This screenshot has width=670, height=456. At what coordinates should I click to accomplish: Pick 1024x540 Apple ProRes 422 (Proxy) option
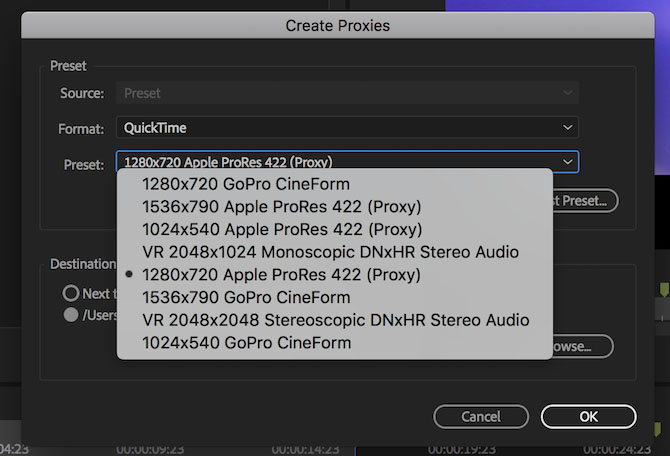tap(281, 229)
